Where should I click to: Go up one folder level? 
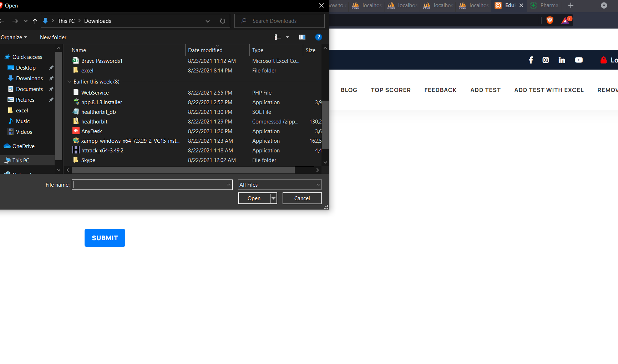[x=35, y=21]
